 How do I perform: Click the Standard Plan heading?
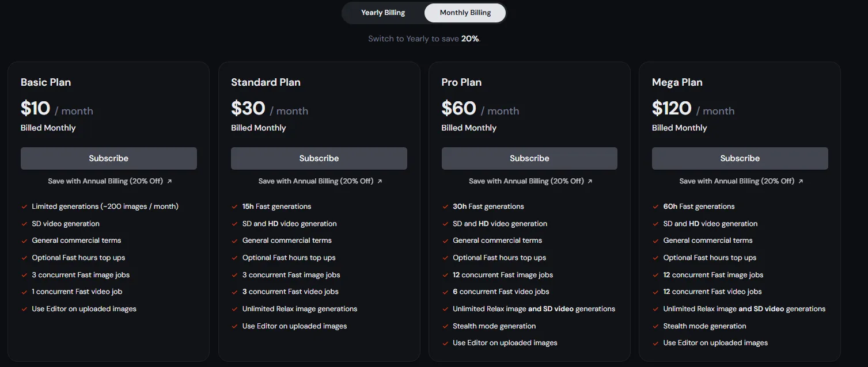coord(266,82)
